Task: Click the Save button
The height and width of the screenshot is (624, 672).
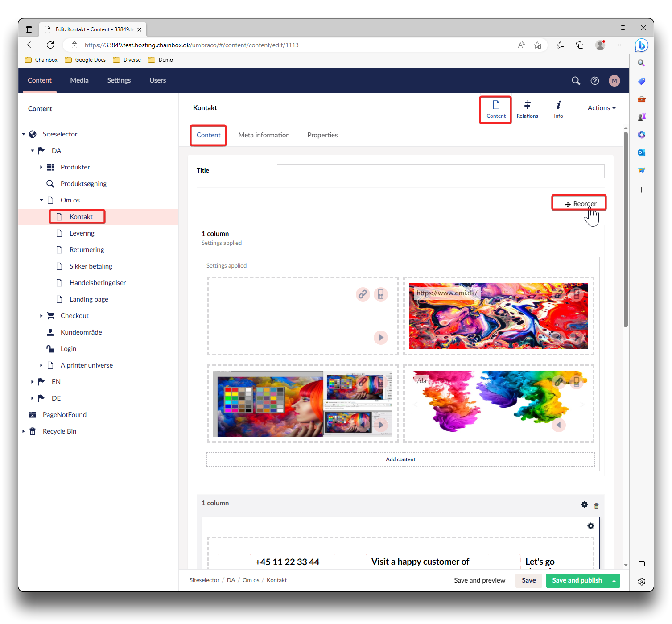Action: (528, 580)
